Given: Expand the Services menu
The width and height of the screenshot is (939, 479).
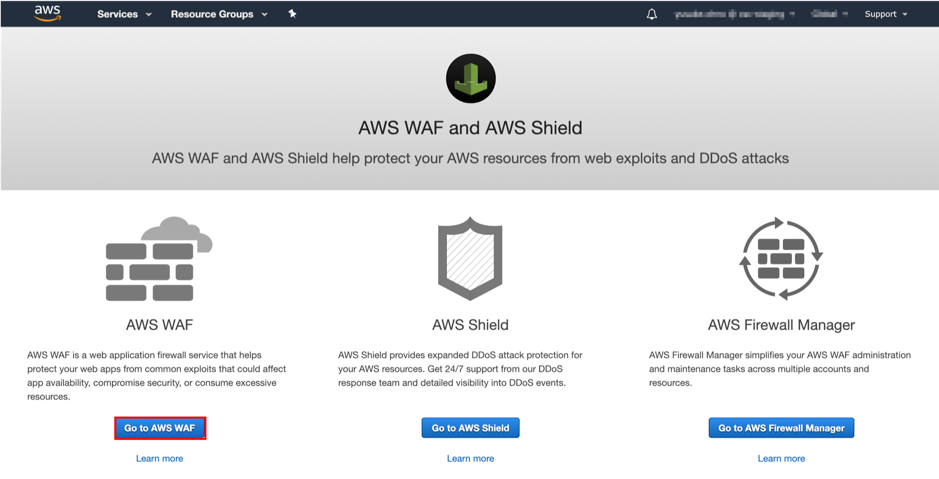Looking at the screenshot, I should click(124, 14).
